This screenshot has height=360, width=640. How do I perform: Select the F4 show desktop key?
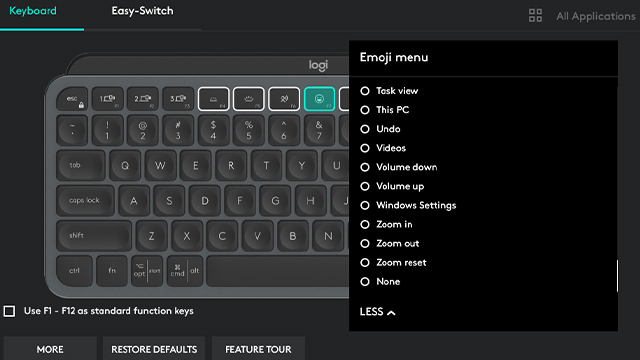tap(213, 99)
